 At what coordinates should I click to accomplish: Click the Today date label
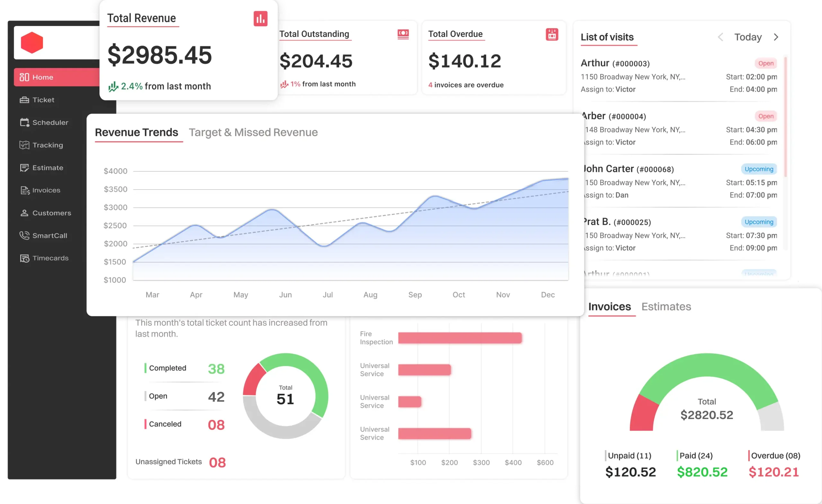(748, 37)
